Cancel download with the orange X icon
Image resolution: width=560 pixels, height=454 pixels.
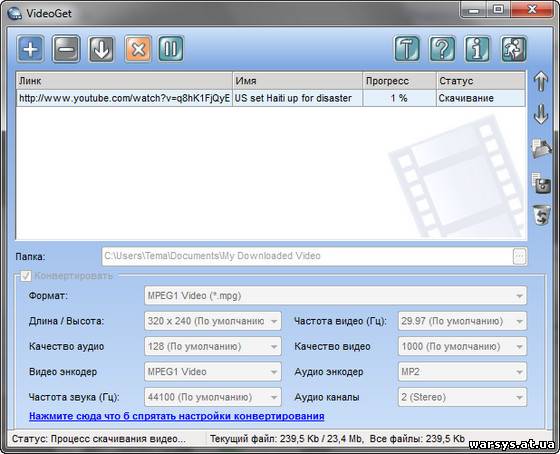pyautogui.click(x=138, y=49)
